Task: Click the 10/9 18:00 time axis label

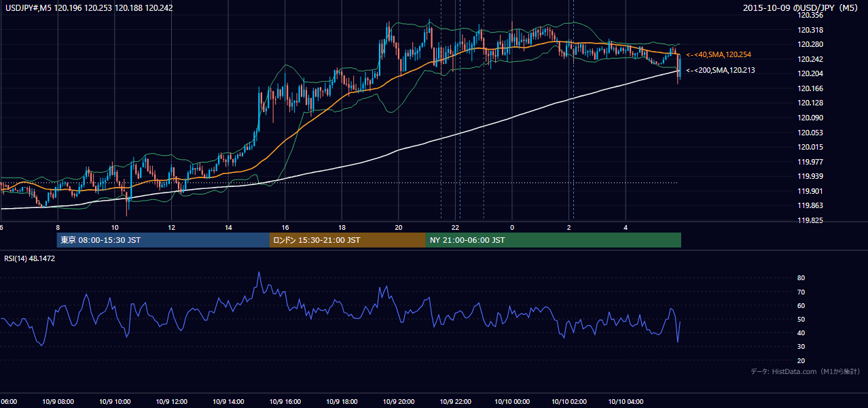Action: [343, 402]
